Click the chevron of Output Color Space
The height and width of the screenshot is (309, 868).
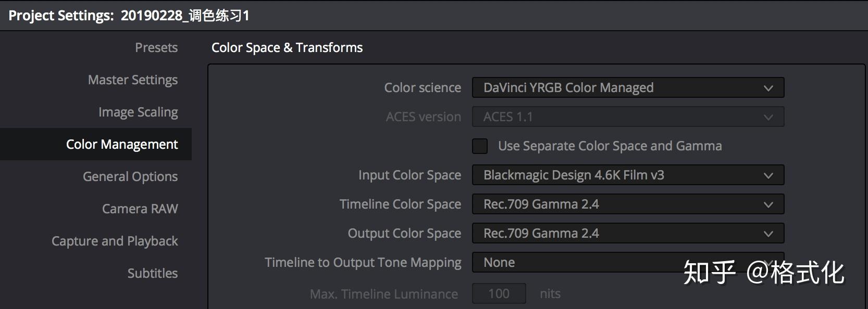pyautogui.click(x=768, y=234)
